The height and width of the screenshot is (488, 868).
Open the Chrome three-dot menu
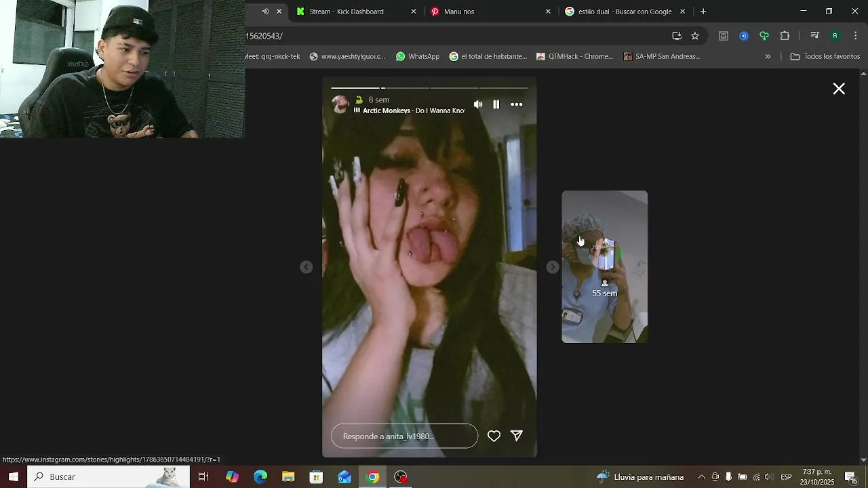pyautogui.click(x=855, y=36)
